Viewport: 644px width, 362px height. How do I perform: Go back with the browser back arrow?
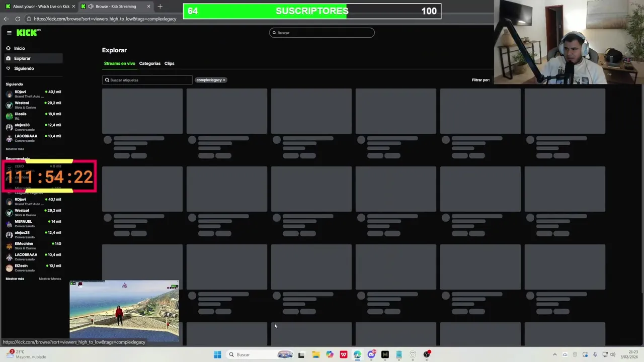(x=6, y=19)
